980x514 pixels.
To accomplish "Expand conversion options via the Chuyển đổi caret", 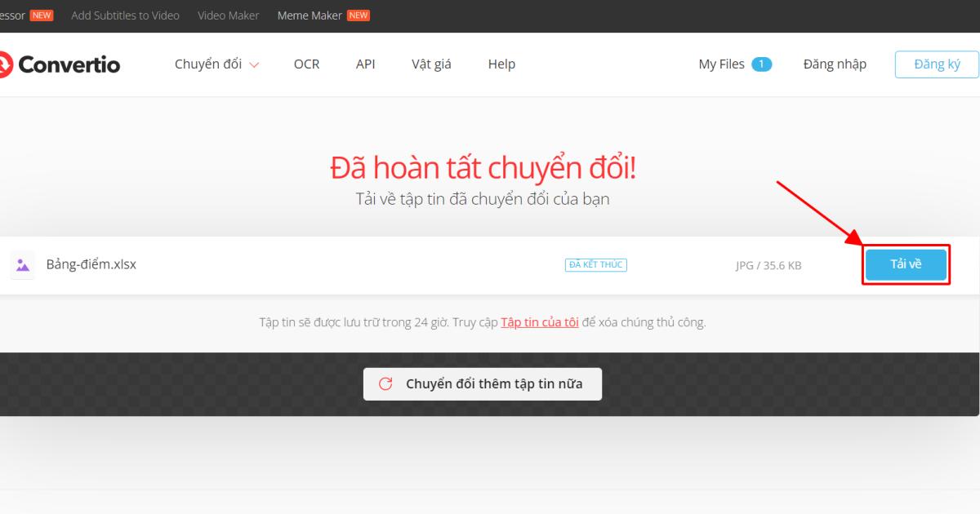I will click(x=254, y=64).
